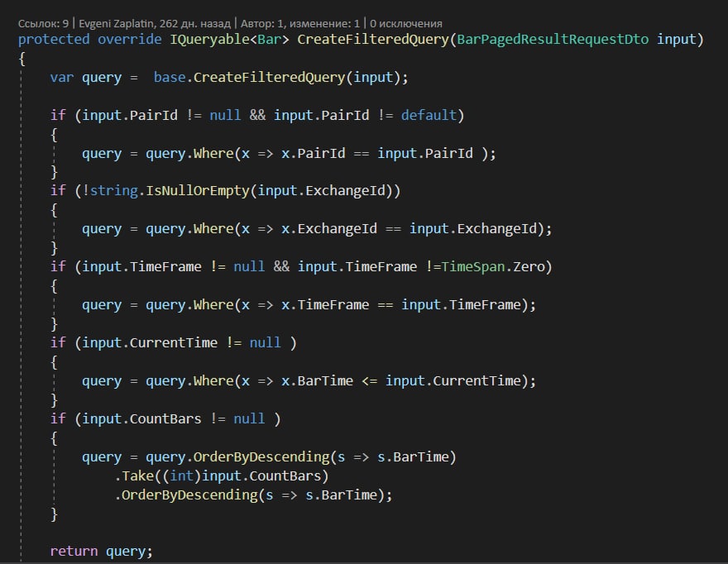This screenshot has width=728, height=564.
Task: Click the IQueryable return type keyword
Action: (x=210, y=40)
